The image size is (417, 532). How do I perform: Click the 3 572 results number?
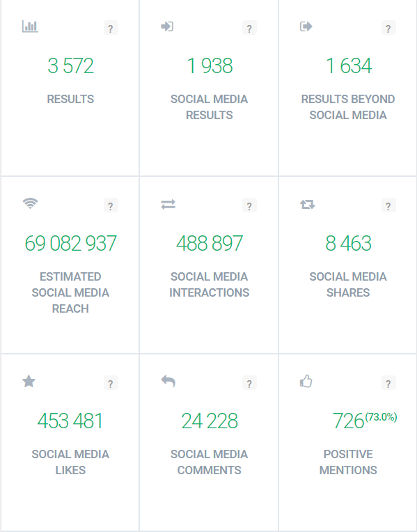pyautogui.click(x=70, y=66)
